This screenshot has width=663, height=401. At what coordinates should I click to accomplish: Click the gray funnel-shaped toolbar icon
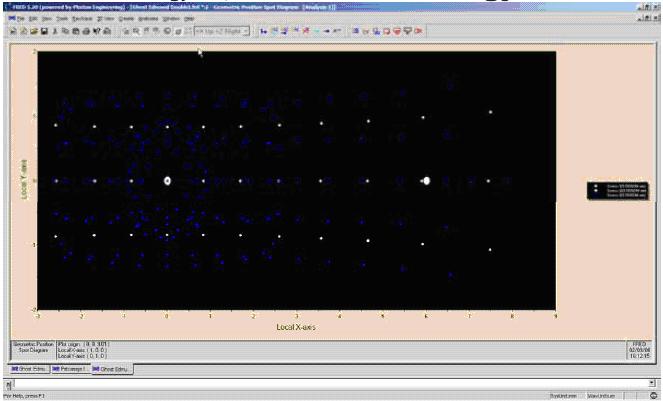tap(407, 31)
